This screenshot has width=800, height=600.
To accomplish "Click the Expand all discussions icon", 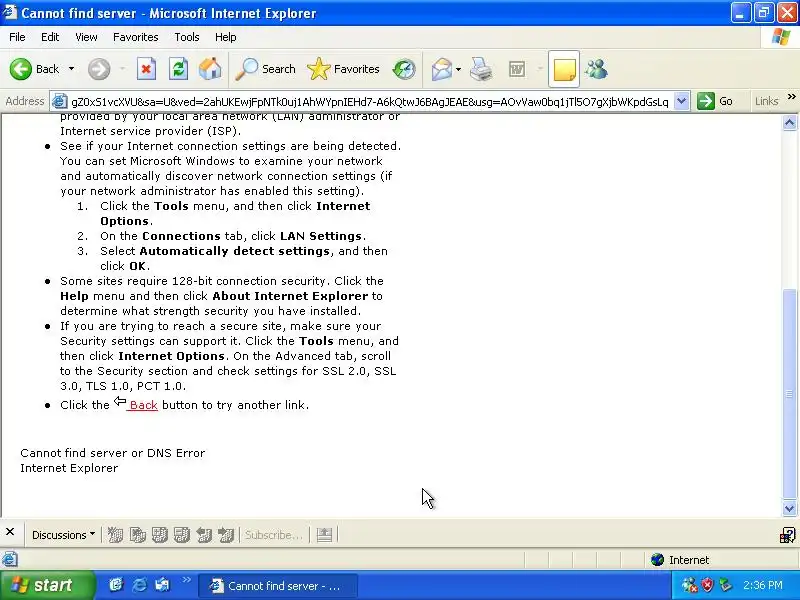I will [x=160, y=535].
